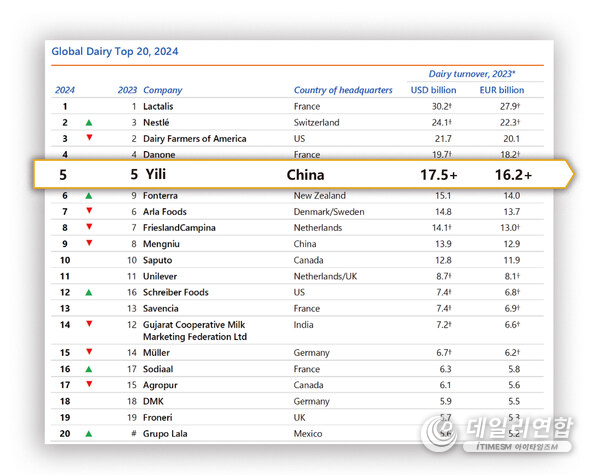Click the country 'India'
Image resolution: width=599 pixels, height=475 pixels.
304,325
